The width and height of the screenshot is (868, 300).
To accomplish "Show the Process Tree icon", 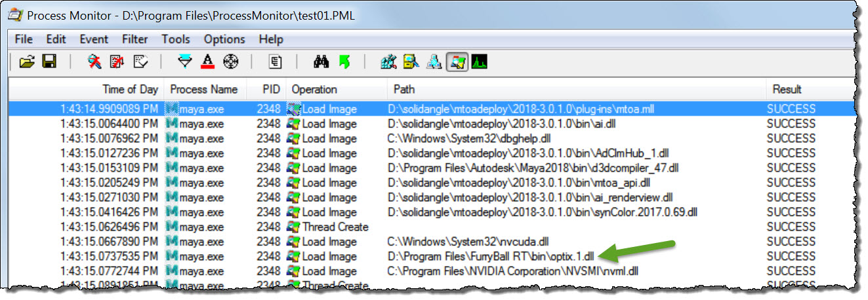I will tap(276, 62).
